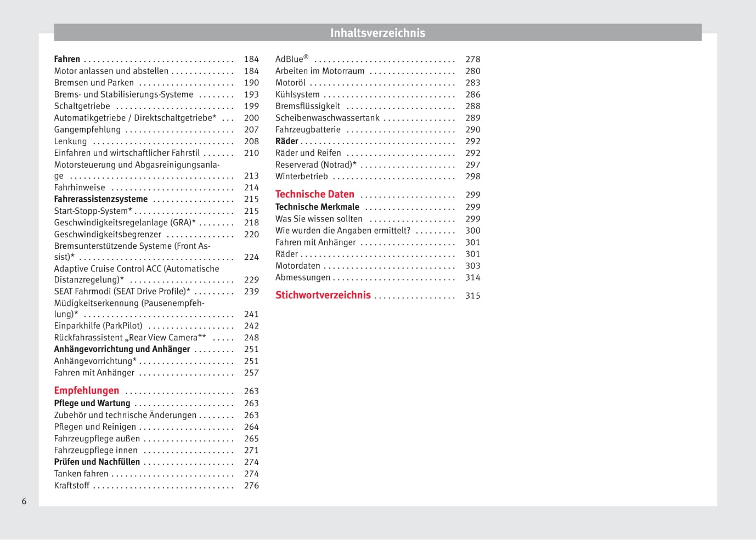Click page number 315 beside Stichwortverzeichnis
Viewport: 756px width, 540px height.
[x=472, y=295]
